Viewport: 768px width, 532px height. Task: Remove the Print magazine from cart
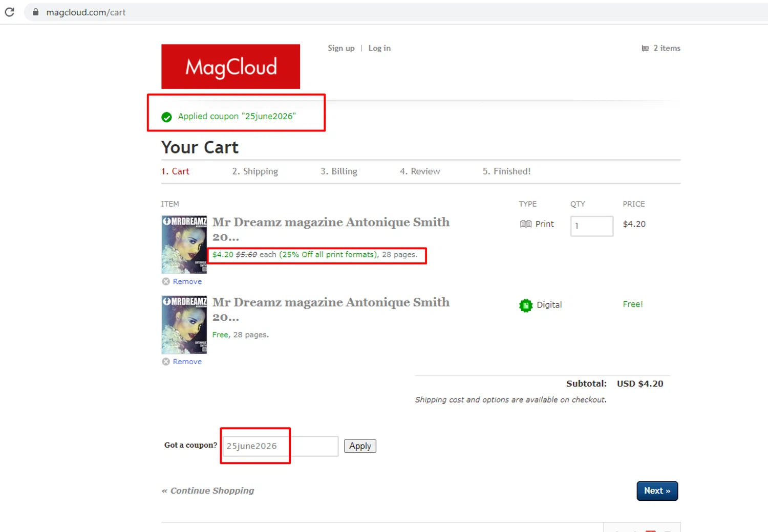click(x=187, y=281)
